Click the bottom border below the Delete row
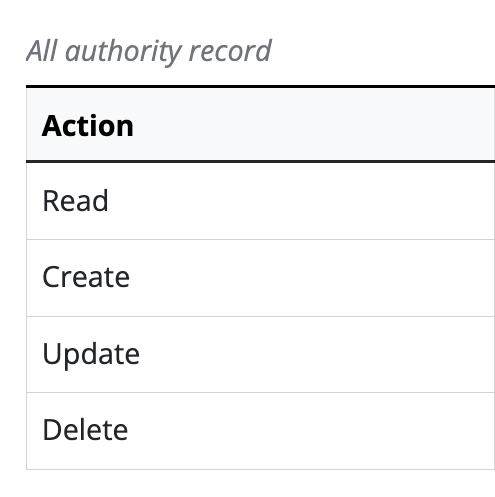 261,469
